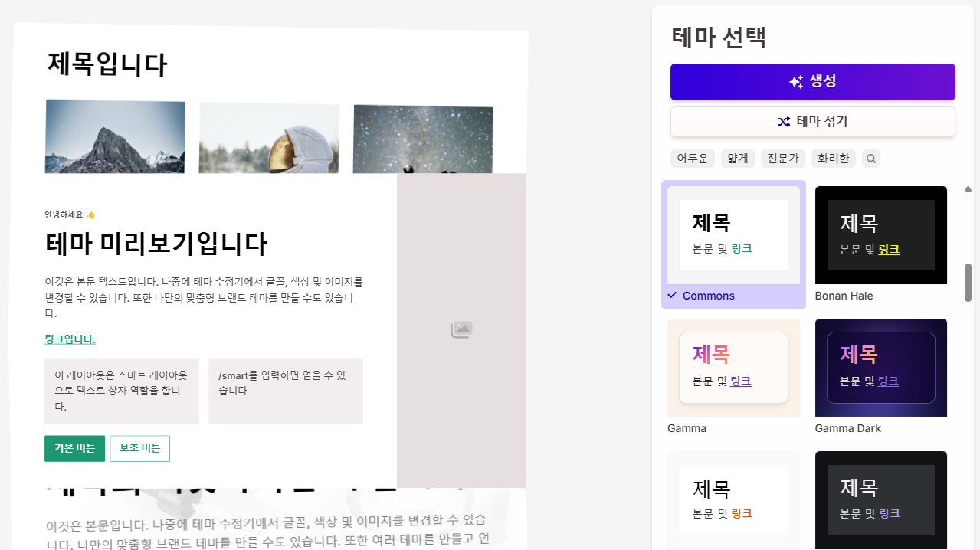Click the shuffle icon in 테마 섞기

click(x=784, y=122)
